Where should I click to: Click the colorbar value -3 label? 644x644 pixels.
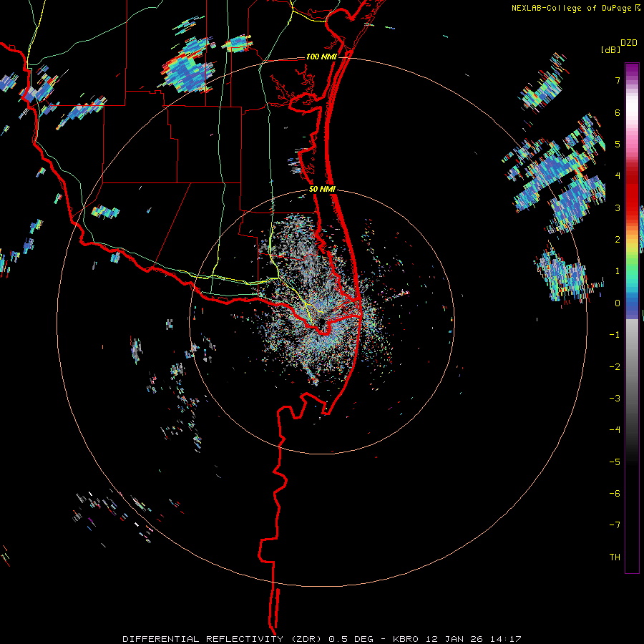[615, 398]
